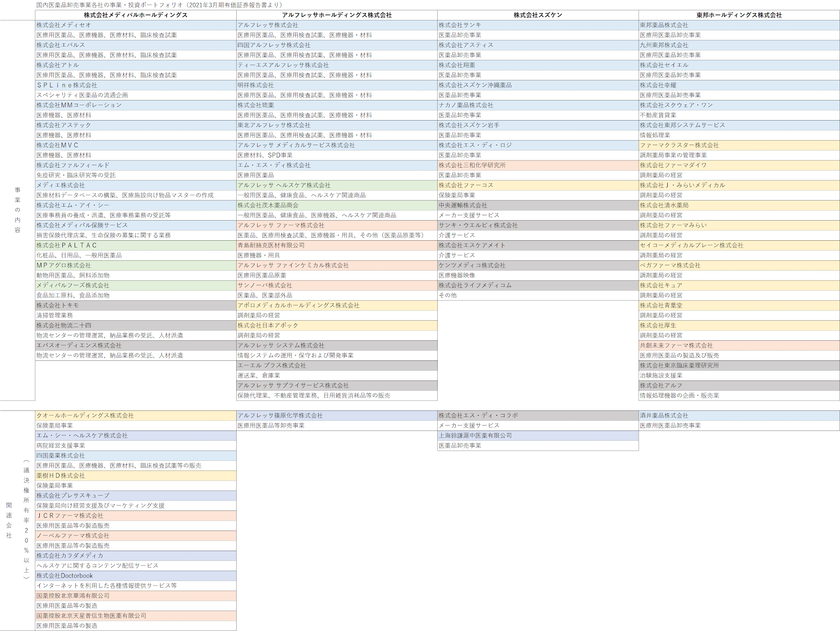Click cell ケンツメディコ株式会社
This screenshot has width=840, height=631.
(538, 265)
